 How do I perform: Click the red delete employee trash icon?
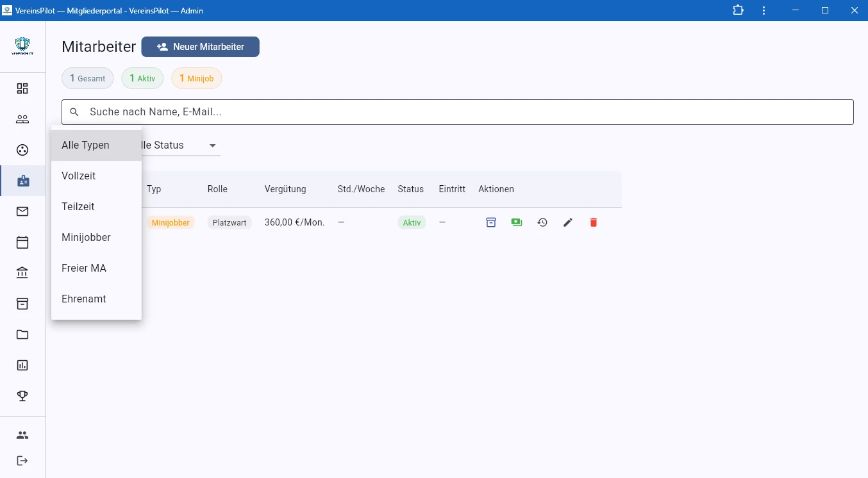[x=593, y=222]
